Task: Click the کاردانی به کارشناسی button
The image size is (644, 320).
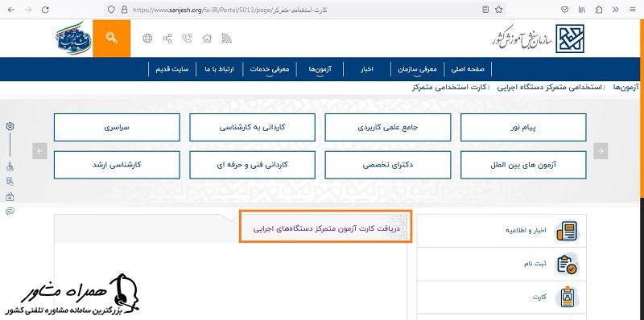Action: (252, 128)
